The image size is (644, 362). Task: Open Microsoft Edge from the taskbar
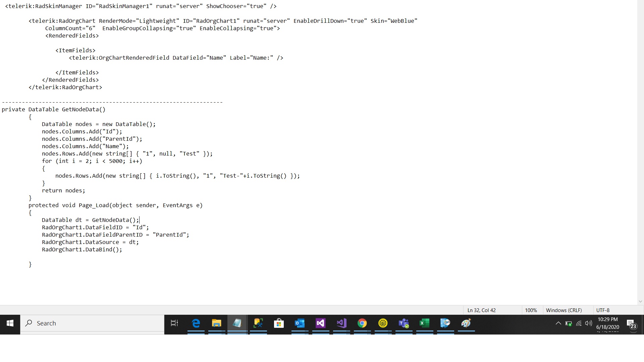tap(196, 323)
